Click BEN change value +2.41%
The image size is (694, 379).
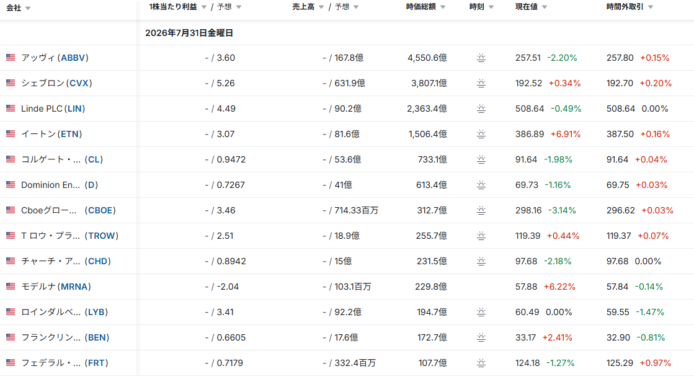(x=557, y=337)
